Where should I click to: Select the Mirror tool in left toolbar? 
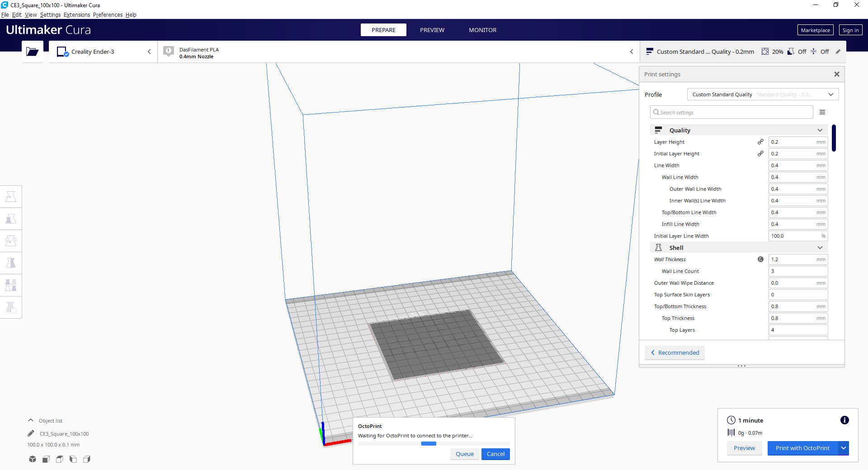[x=11, y=263]
